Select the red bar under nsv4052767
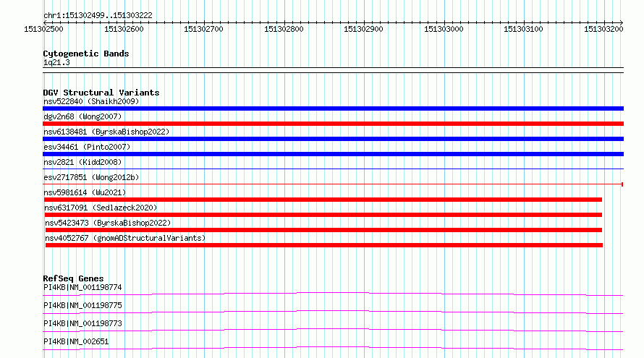644x358 pixels. (324, 245)
